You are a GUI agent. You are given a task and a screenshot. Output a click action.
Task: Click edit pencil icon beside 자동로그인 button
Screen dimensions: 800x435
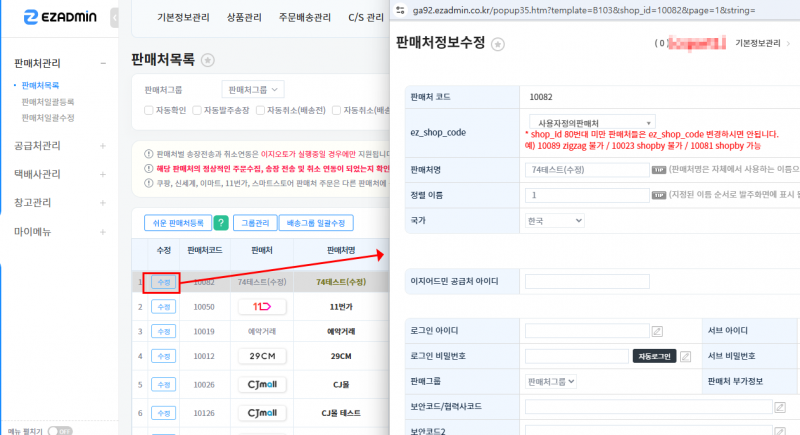click(x=686, y=356)
